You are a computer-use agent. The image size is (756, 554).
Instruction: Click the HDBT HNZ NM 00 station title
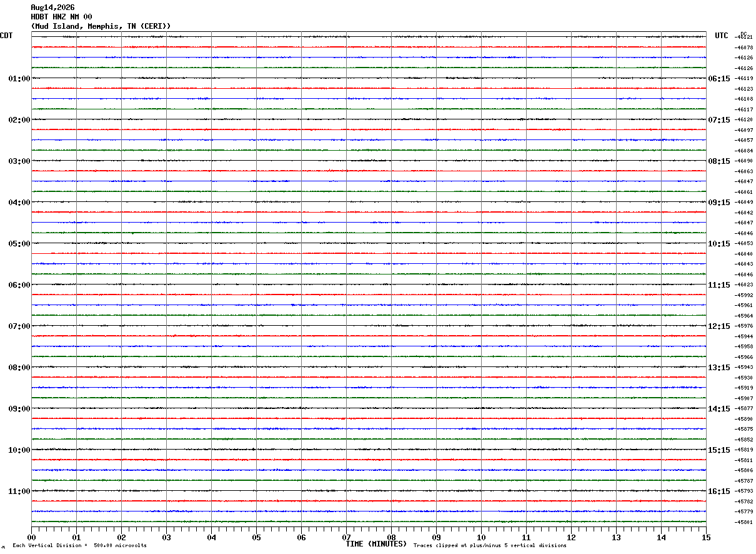pyautogui.click(x=61, y=17)
